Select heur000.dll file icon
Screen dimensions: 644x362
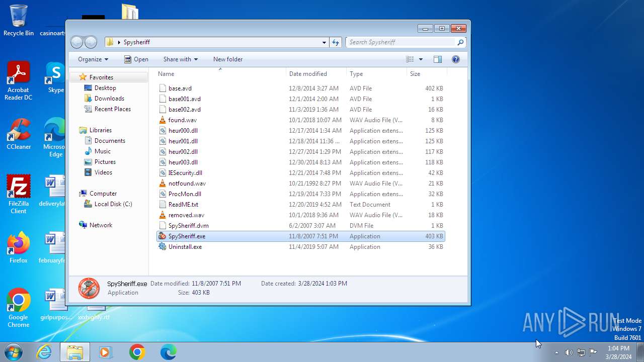pyautogui.click(x=162, y=131)
